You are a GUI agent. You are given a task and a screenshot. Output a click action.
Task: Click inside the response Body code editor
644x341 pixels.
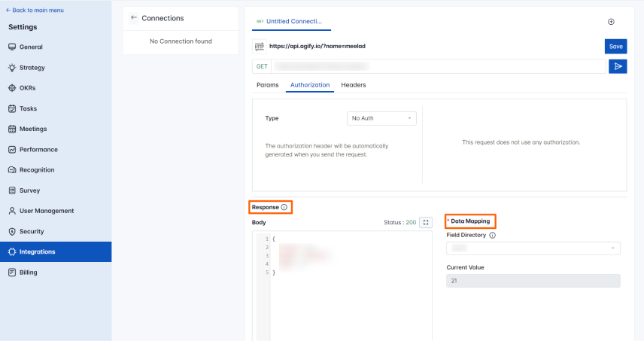(x=342, y=286)
